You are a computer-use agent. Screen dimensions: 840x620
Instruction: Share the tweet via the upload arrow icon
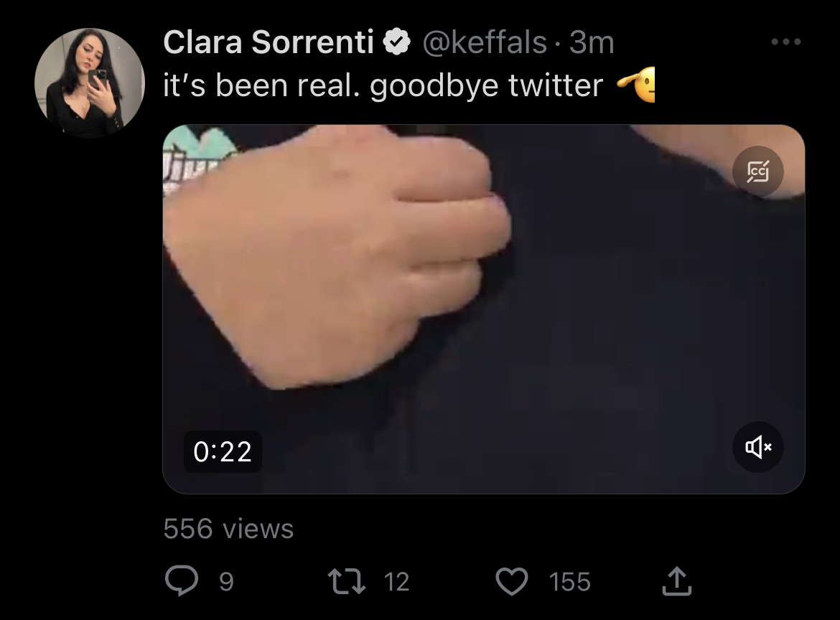tap(677, 581)
